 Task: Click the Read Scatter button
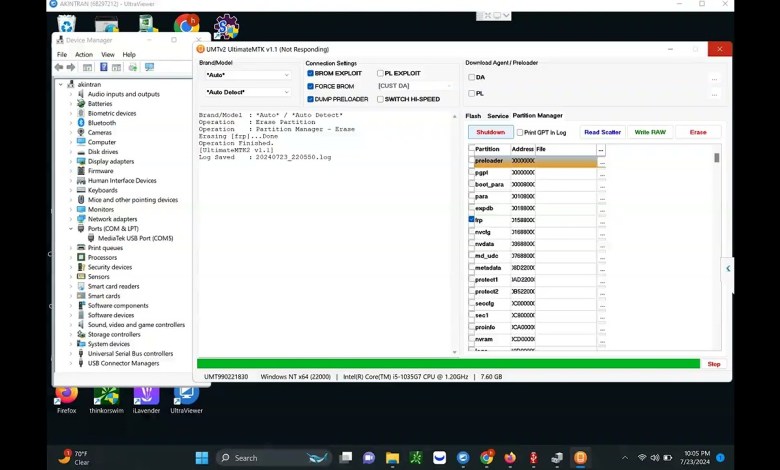pyautogui.click(x=602, y=132)
